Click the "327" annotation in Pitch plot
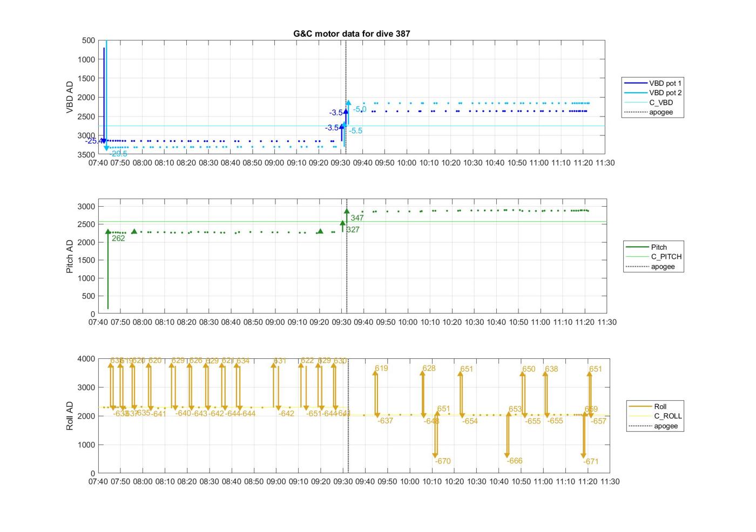 (353, 229)
